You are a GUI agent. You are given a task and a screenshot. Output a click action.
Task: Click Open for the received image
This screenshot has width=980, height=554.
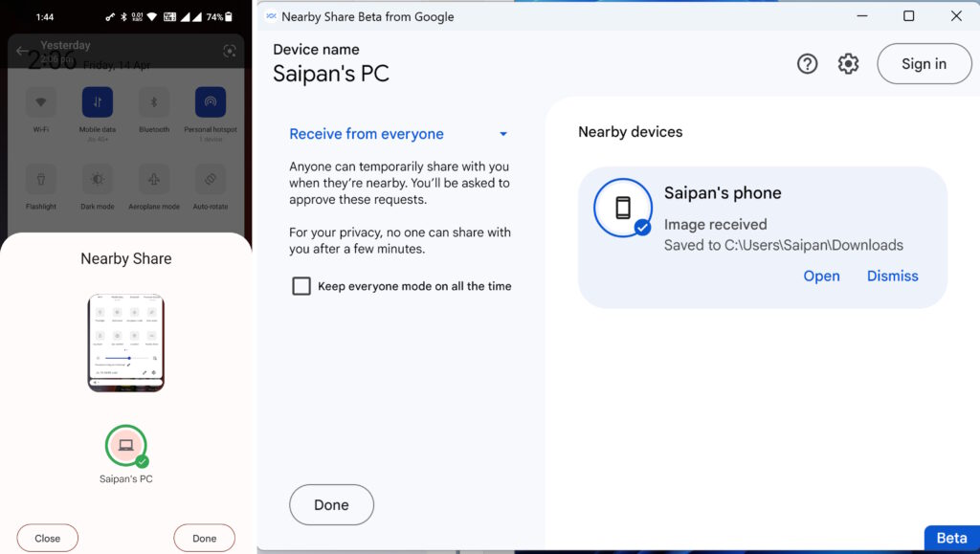click(x=821, y=276)
